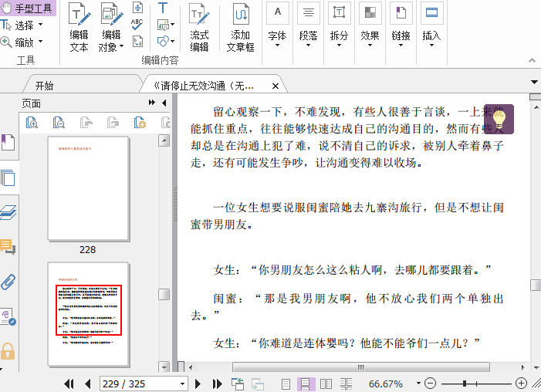Open the Comments sidebar panel
Image resolution: width=541 pixels, height=392 pixels.
coord(8,247)
